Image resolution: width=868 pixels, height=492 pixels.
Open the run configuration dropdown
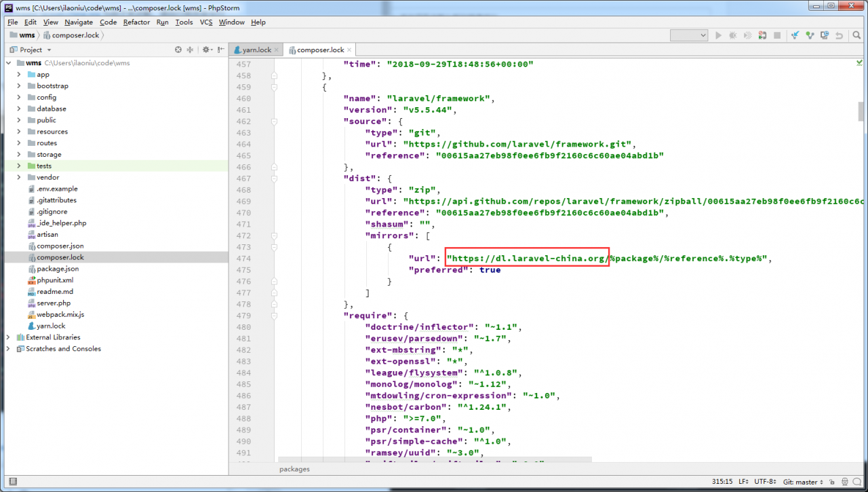pyautogui.click(x=689, y=35)
